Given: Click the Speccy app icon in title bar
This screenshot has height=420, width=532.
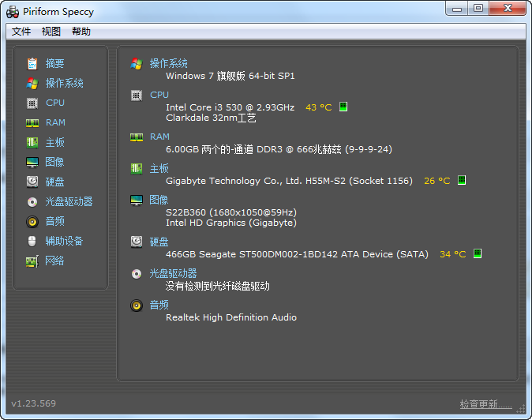Looking at the screenshot, I should 13,12.
